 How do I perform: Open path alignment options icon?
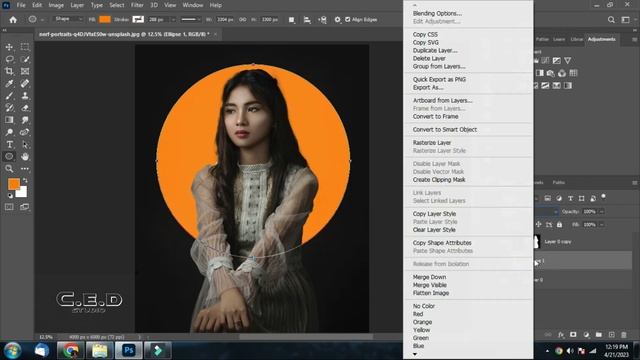click(x=307, y=20)
